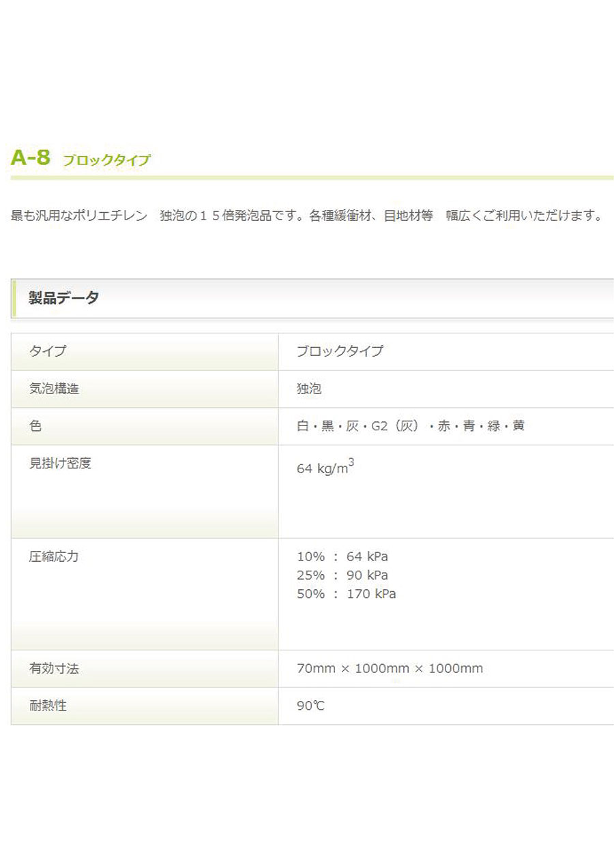Click the 有効寸法 row label
The height and width of the screenshot is (868, 614).
pos(54,669)
